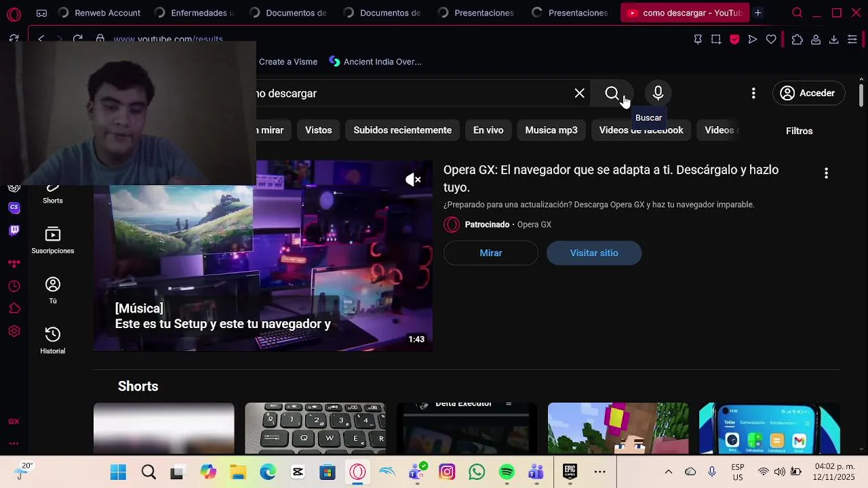This screenshot has height=488, width=868.
Task: Select the Subidos recientemente filter chip
Action: click(x=402, y=130)
